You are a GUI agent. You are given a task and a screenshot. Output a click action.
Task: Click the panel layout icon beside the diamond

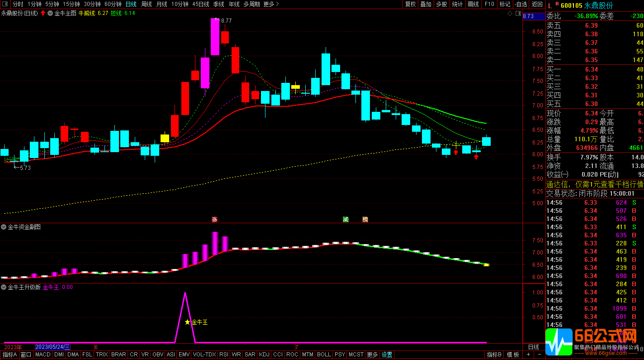pyautogui.click(x=517, y=14)
